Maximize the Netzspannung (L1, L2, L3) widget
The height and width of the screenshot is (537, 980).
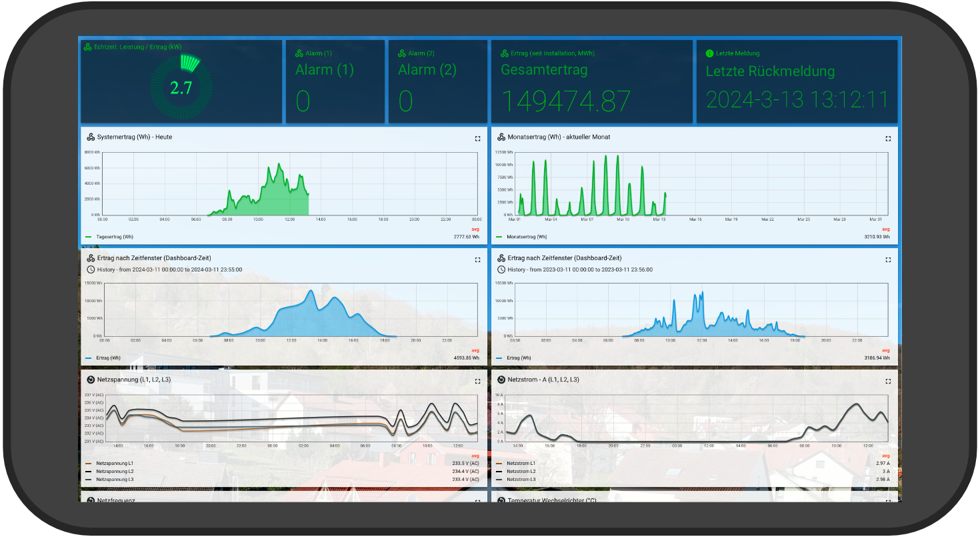[x=477, y=382]
